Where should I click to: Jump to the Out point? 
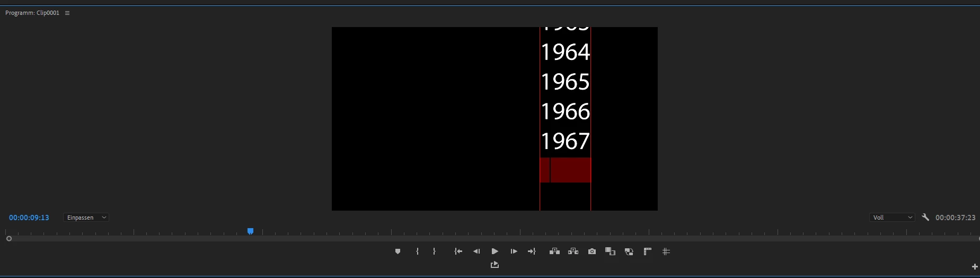tap(532, 251)
